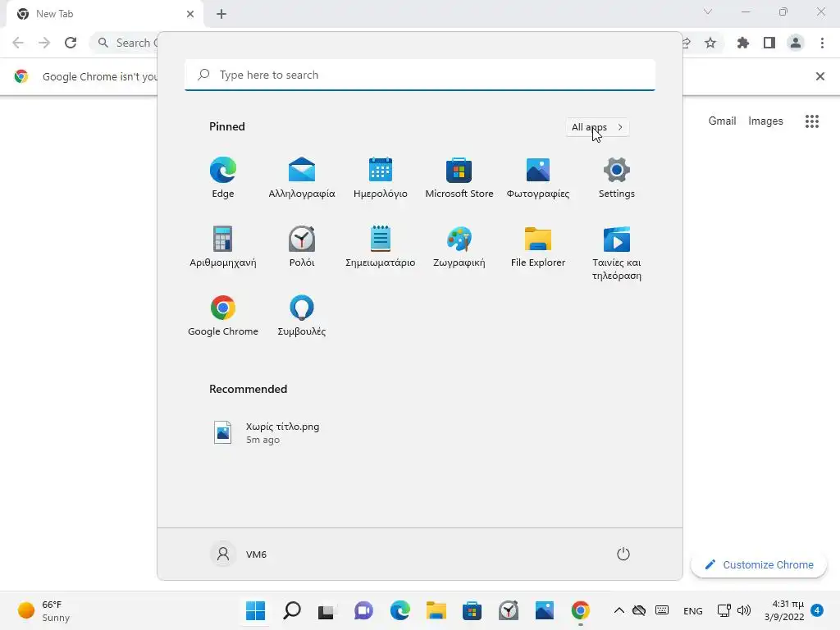
Task: Open recommended file Χωρίς τίτλο.png
Action: pos(267,433)
